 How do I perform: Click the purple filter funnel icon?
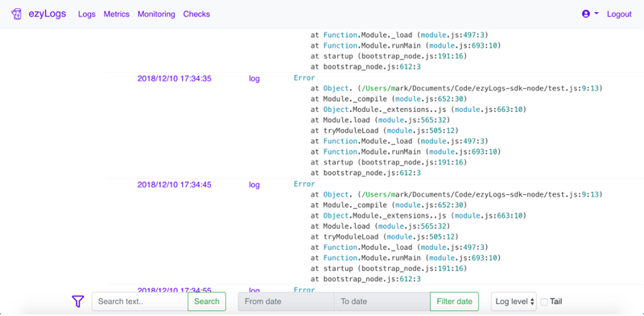(x=77, y=301)
